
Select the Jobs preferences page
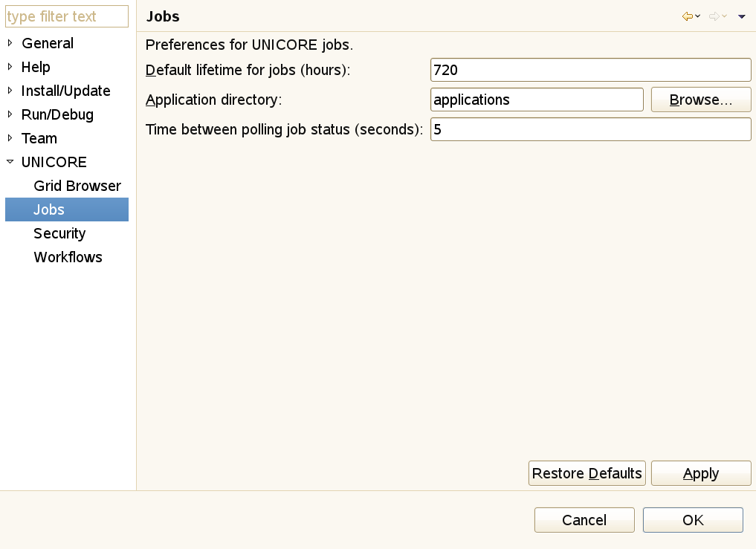click(67, 209)
